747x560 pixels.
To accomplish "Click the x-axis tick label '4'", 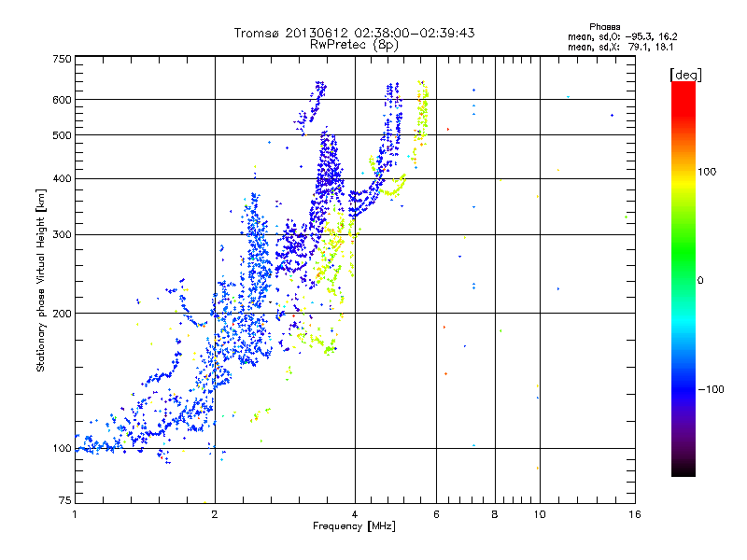I will pyautogui.click(x=355, y=514).
